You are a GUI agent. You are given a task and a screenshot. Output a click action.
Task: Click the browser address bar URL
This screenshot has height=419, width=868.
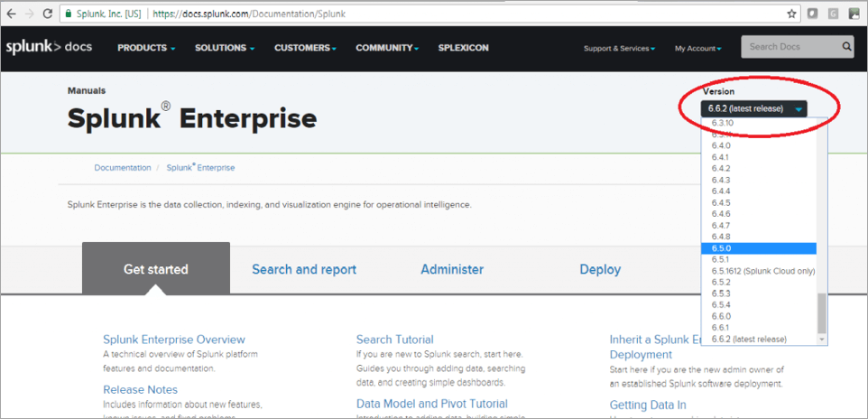click(249, 14)
